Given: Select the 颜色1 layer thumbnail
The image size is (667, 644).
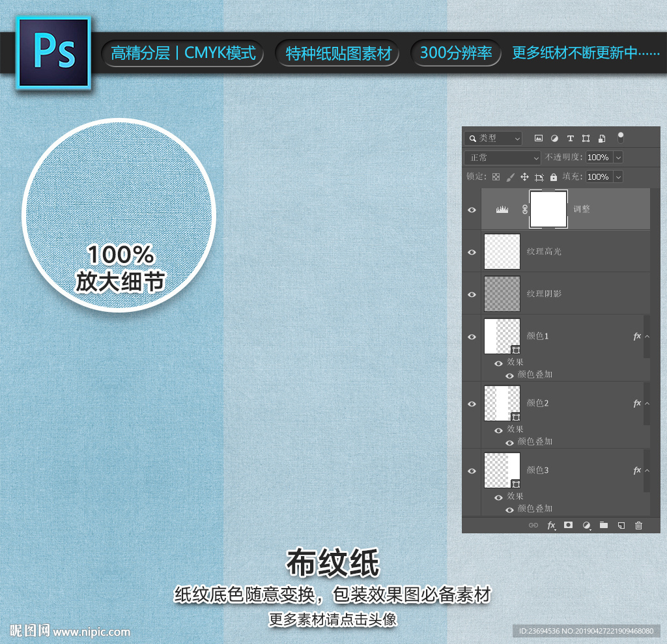Looking at the screenshot, I should coord(502,336).
